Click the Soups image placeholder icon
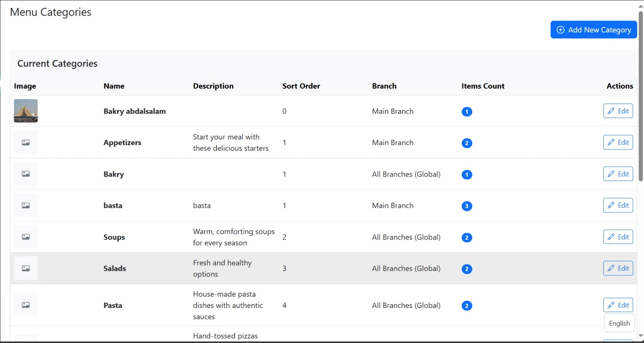Image resolution: width=644 pixels, height=343 pixels. click(x=26, y=237)
